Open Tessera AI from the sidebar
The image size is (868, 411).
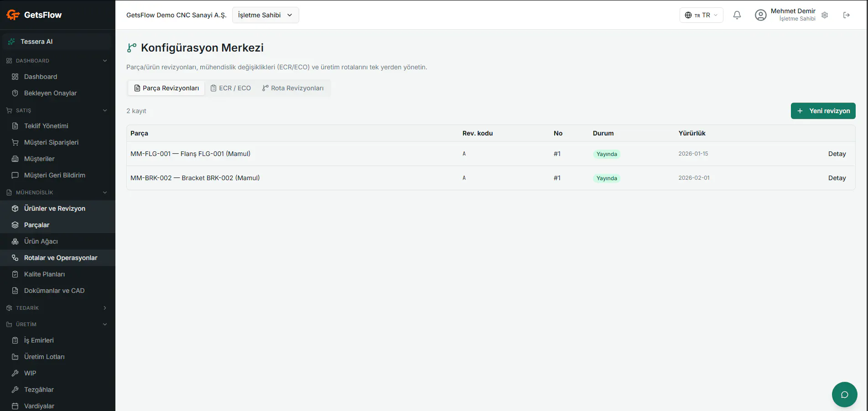57,42
